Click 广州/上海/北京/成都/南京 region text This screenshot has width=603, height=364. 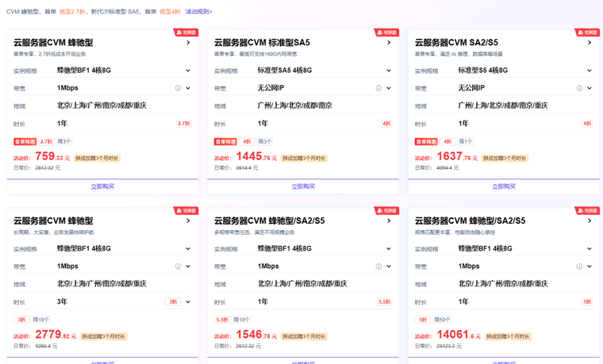click(295, 105)
